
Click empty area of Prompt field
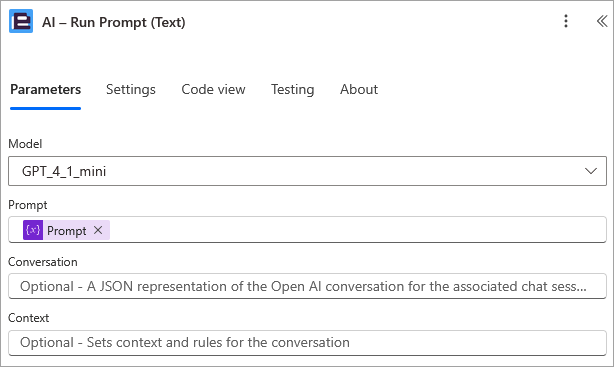356,230
